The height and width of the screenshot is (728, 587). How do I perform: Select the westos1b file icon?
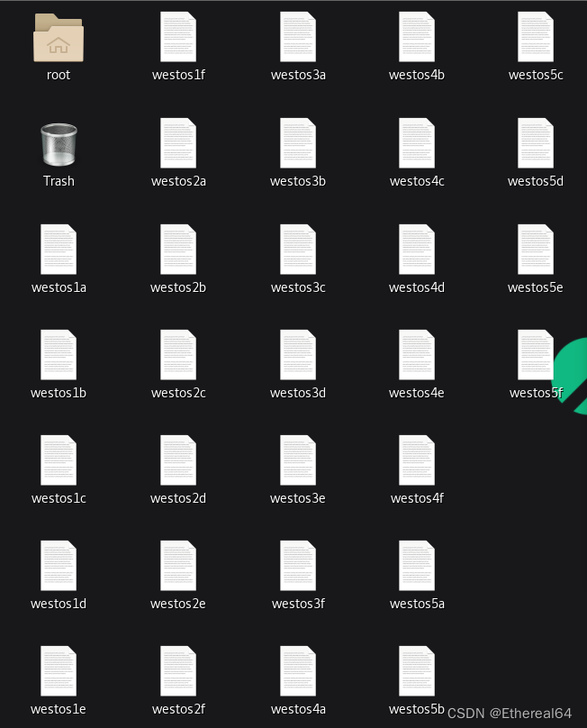point(59,355)
